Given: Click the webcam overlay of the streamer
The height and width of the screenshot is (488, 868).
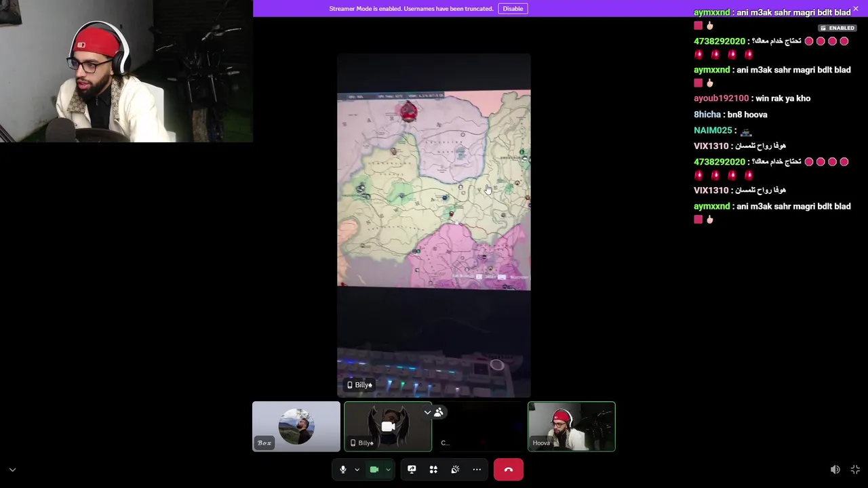Looking at the screenshot, I should [126, 71].
